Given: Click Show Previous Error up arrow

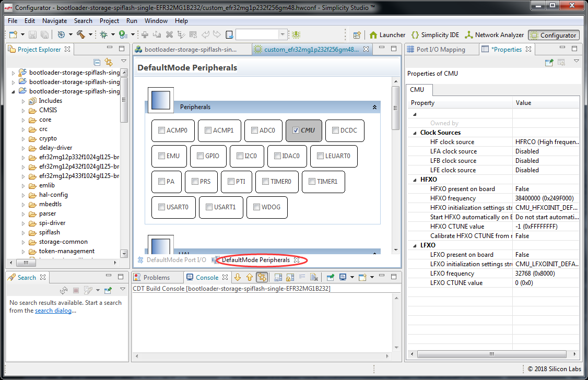Looking at the screenshot, I should point(250,277).
